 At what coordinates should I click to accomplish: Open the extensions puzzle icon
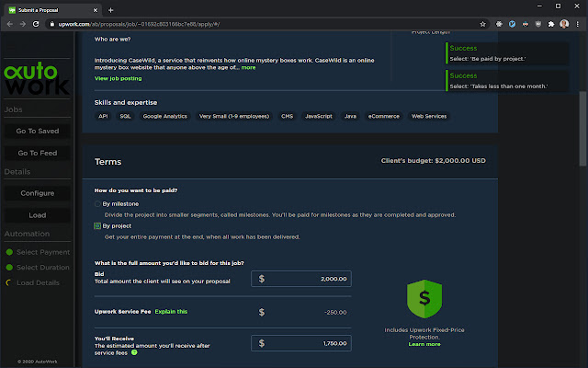coord(551,24)
